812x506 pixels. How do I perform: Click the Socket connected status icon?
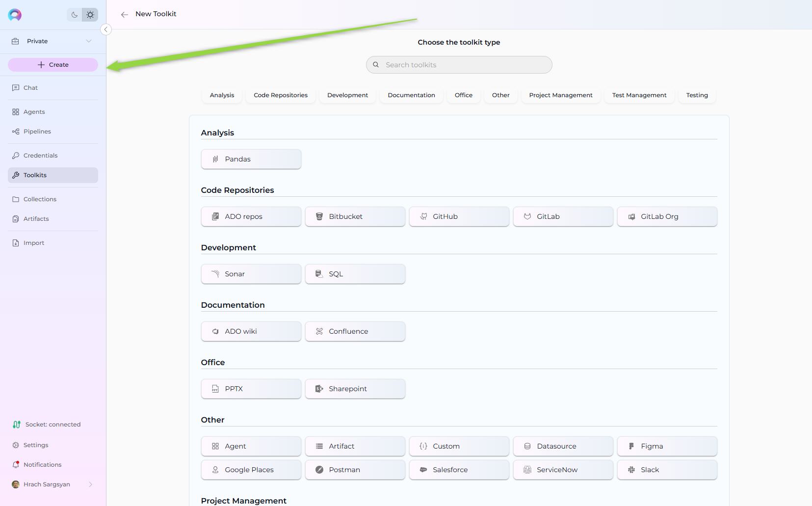coord(17,425)
